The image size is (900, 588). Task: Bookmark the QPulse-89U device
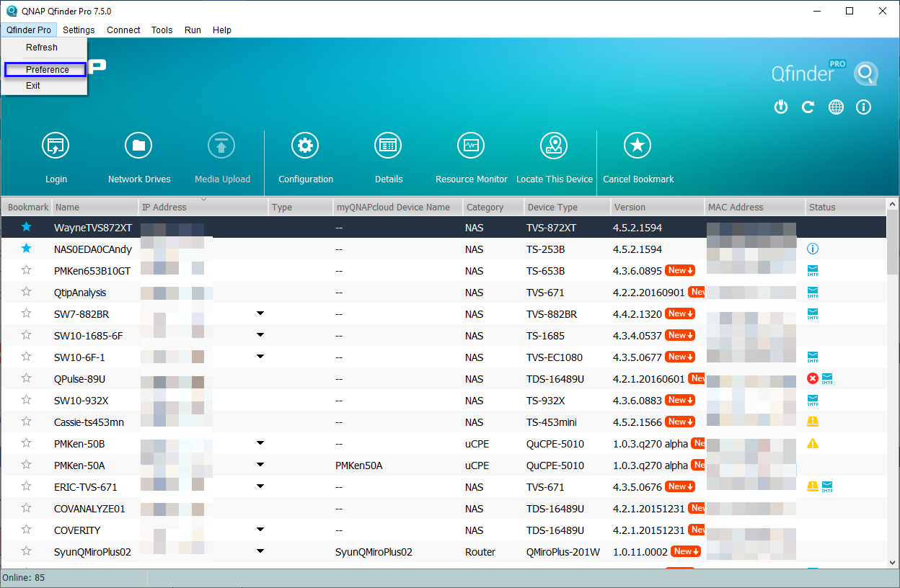point(27,378)
